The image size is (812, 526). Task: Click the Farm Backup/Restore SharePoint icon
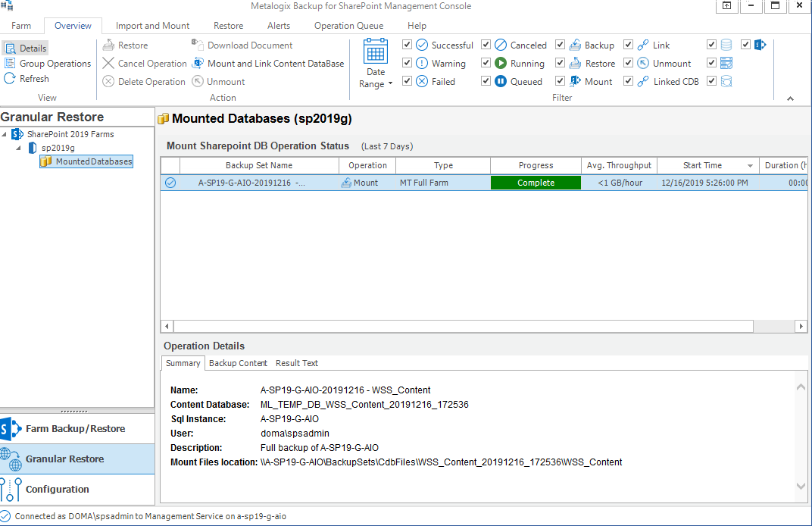coord(11,428)
